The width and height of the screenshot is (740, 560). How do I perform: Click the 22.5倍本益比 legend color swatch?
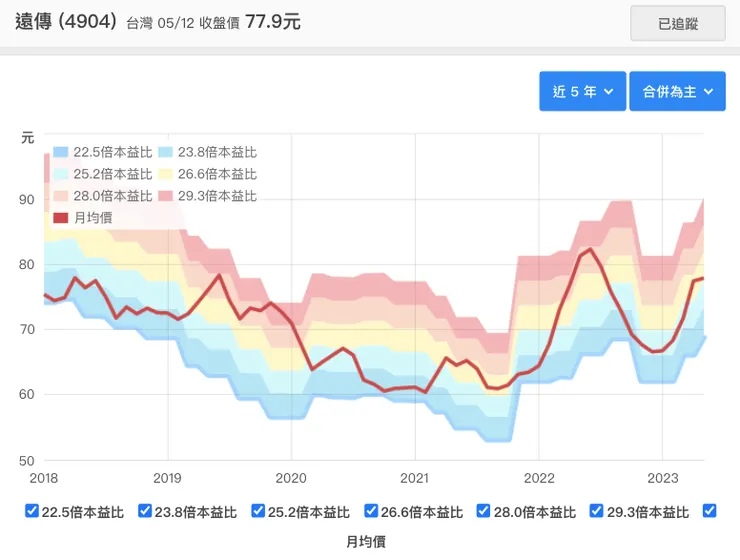(x=60, y=152)
